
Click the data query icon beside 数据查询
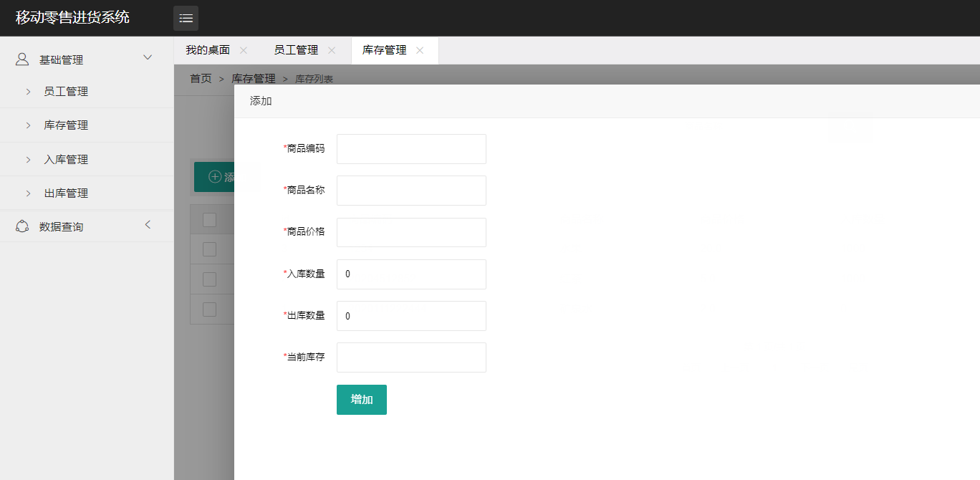(x=22, y=226)
